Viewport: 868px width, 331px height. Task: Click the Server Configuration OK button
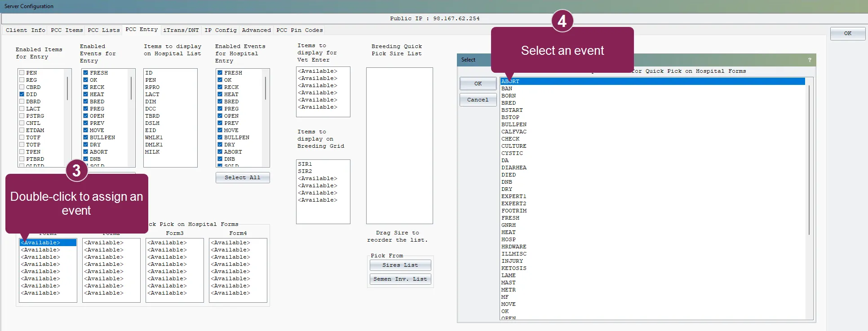point(848,33)
